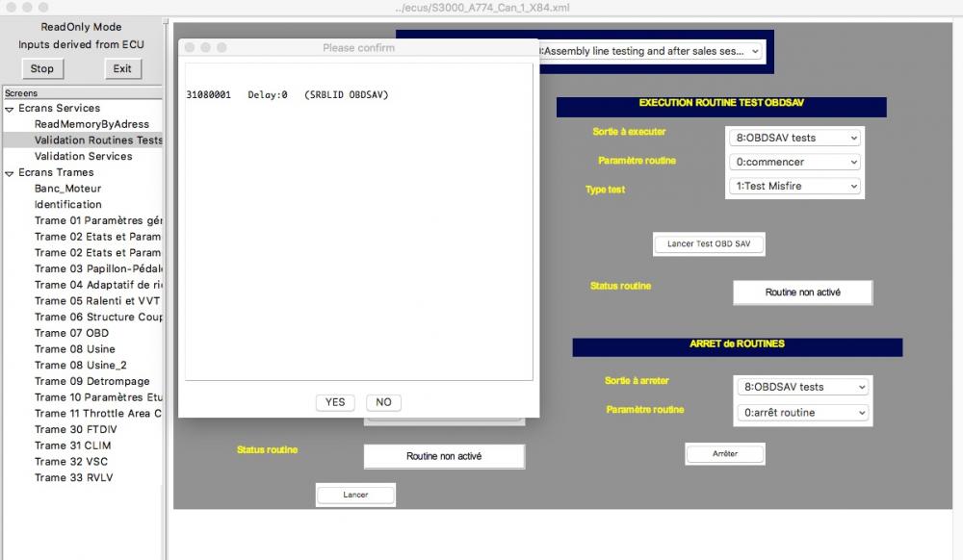This screenshot has height=560, width=963.
Task: Open Trame 33 RVLV screen
Action: pyautogui.click(x=74, y=477)
